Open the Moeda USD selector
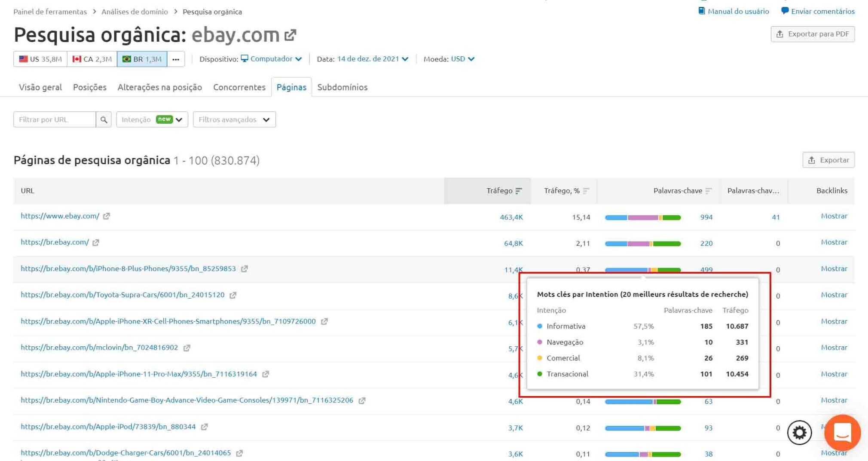 pyautogui.click(x=462, y=59)
